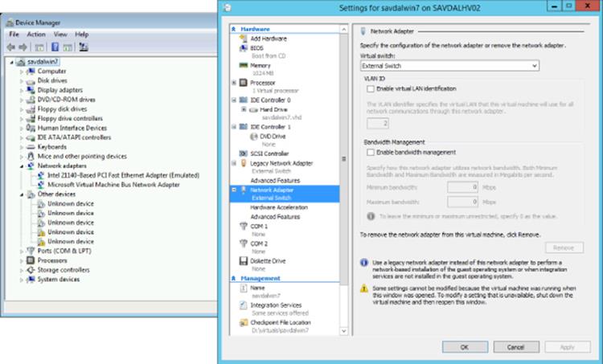This screenshot has height=364, width=603.
Task: Click the Memory icon in hardware list
Action: click(243, 65)
